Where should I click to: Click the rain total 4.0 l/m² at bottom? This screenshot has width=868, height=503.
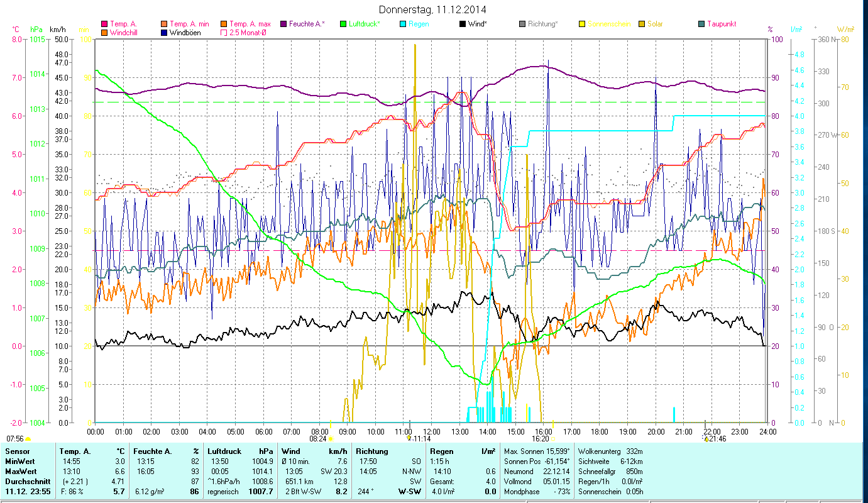[443, 492]
